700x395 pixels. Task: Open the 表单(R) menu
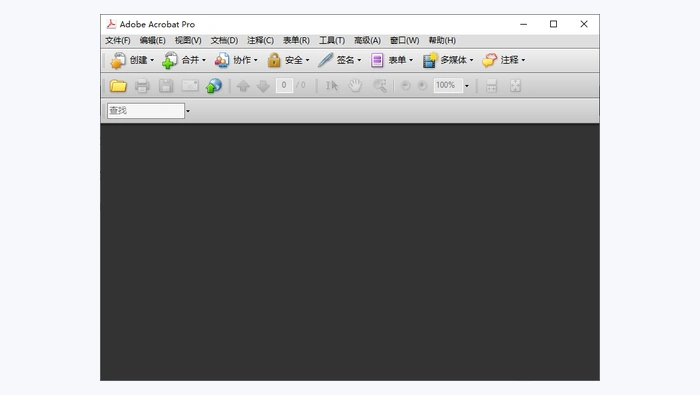(x=296, y=41)
